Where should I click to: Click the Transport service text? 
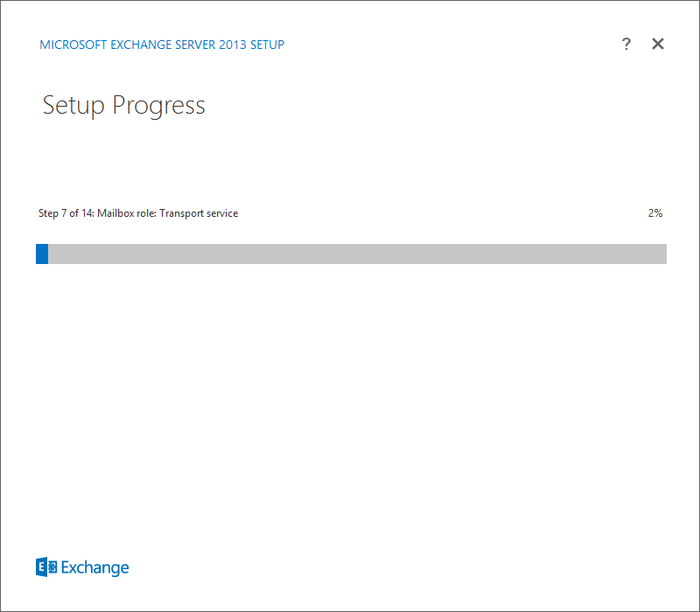click(199, 213)
